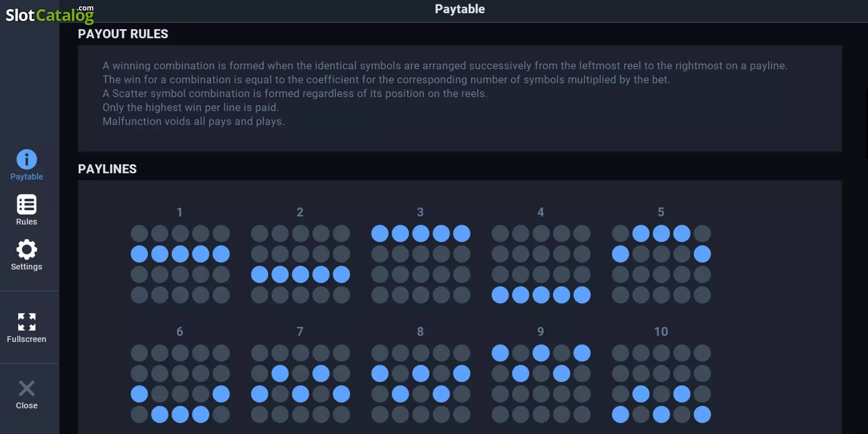Image resolution: width=868 pixels, height=434 pixels.
Task: Open the Rules list icon
Action: (x=26, y=205)
